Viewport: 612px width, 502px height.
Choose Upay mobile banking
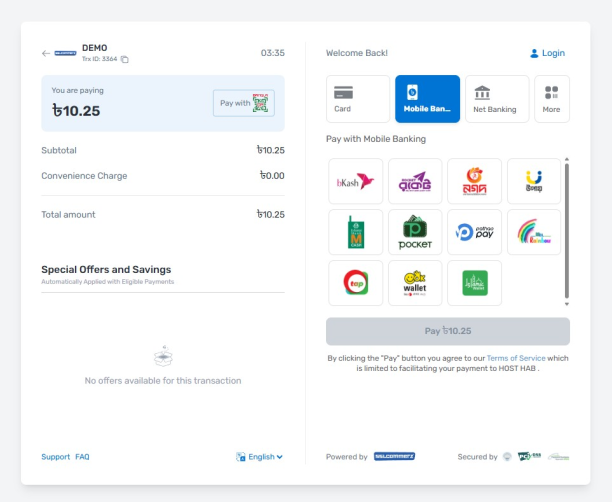pos(534,181)
